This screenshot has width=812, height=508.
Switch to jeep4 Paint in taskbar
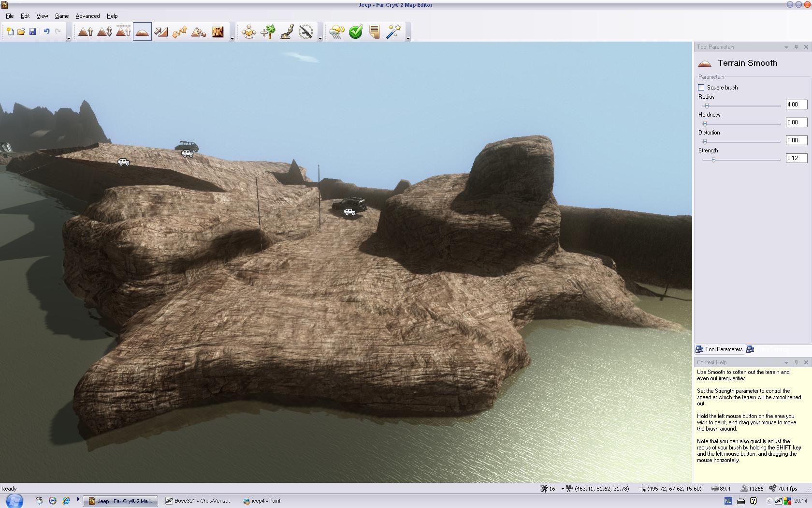[x=262, y=501]
